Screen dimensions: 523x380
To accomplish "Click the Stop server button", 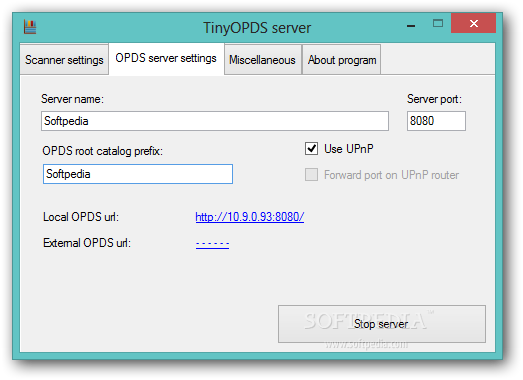I will click(382, 324).
